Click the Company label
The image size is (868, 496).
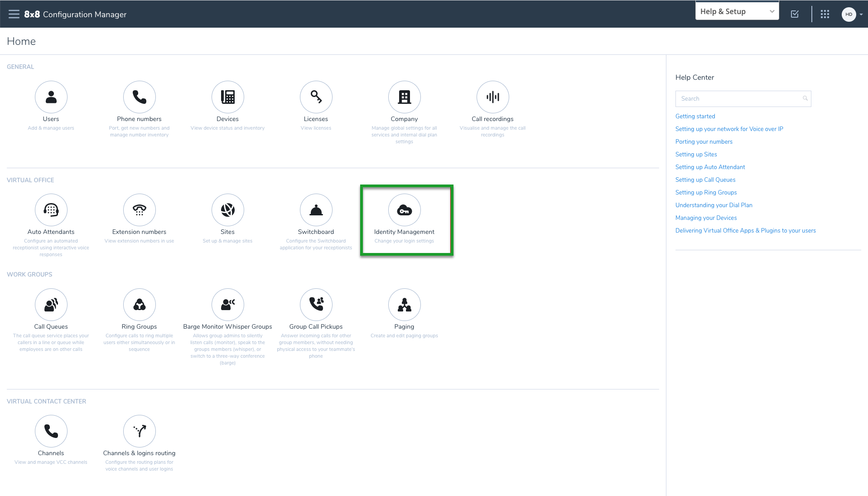pyautogui.click(x=404, y=119)
